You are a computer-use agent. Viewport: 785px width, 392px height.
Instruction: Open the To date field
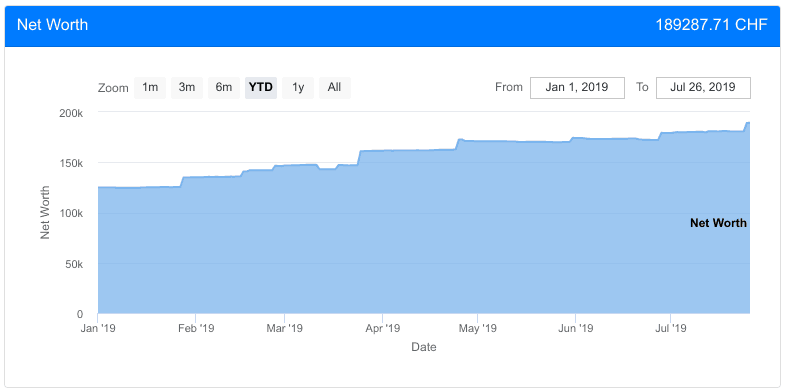click(x=703, y=88)
